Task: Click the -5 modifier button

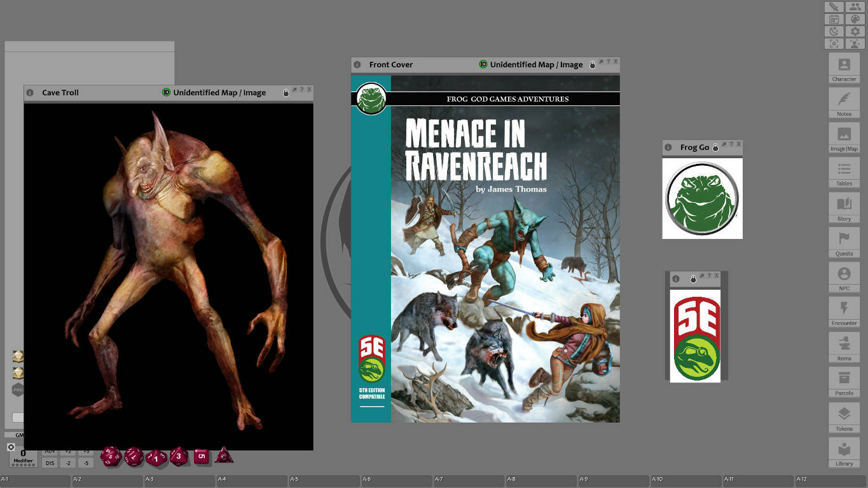Action: pos(86,463)
